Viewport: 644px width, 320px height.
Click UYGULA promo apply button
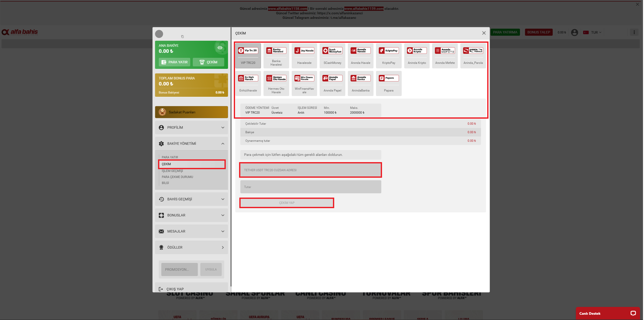[211, 269]
